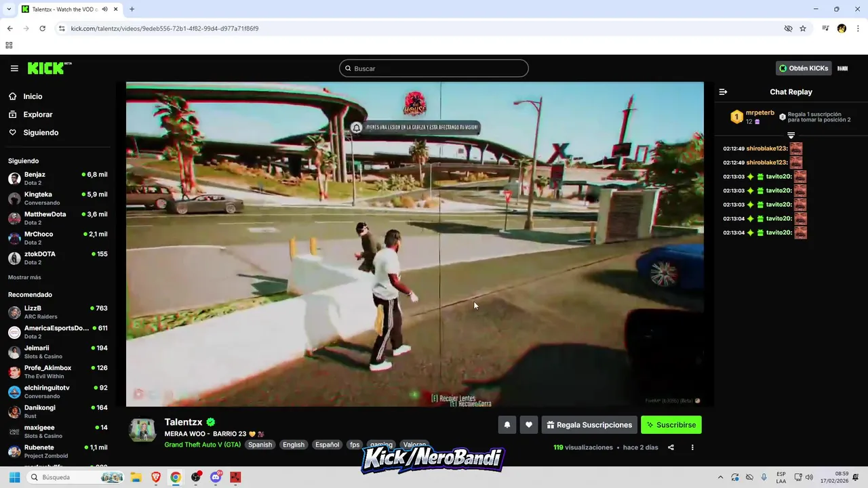This screenshot has height=488, width=868.
Task: Click shiroblake123 username in first chat message
Action: click(x=767, y=148)
